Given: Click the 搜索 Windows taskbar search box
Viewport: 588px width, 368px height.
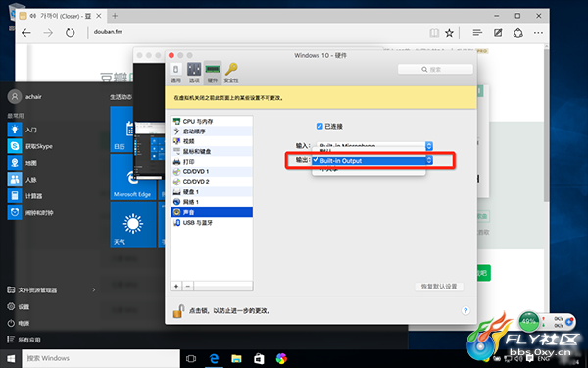Looking at the screenshot, I should click(x=101, y=358).
